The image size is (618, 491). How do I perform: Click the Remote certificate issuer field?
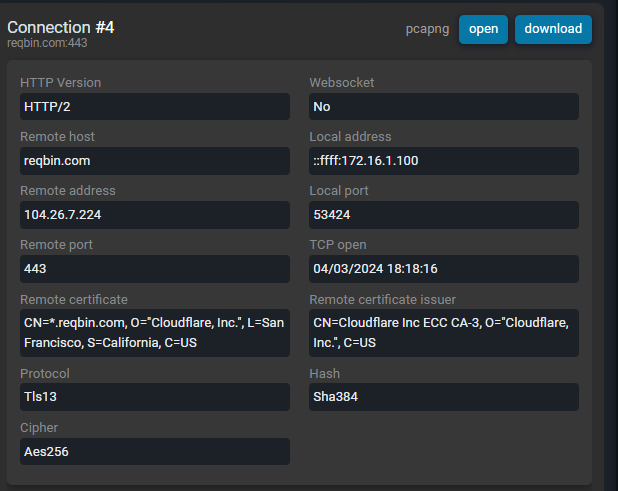[444, 333]
